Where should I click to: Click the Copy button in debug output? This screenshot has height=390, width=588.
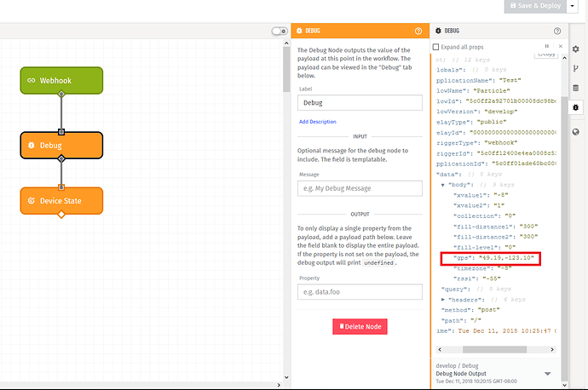coord(546,55)
